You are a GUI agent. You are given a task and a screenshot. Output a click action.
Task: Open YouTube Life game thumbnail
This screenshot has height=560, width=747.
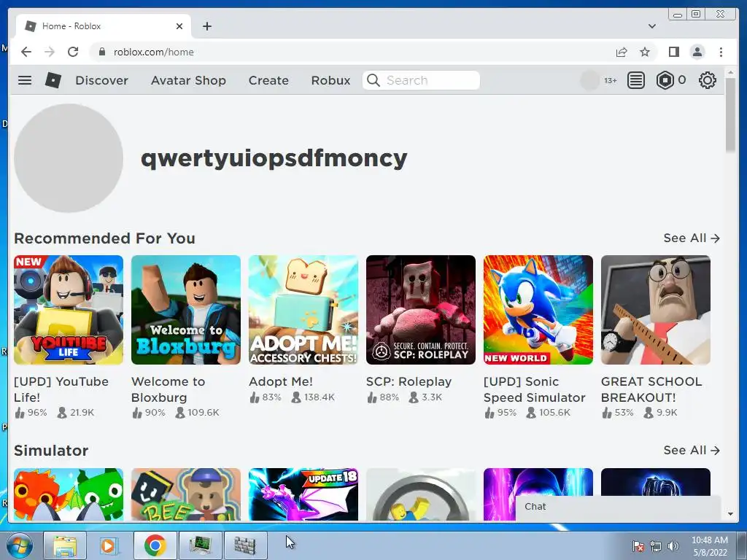pos(69,310)
